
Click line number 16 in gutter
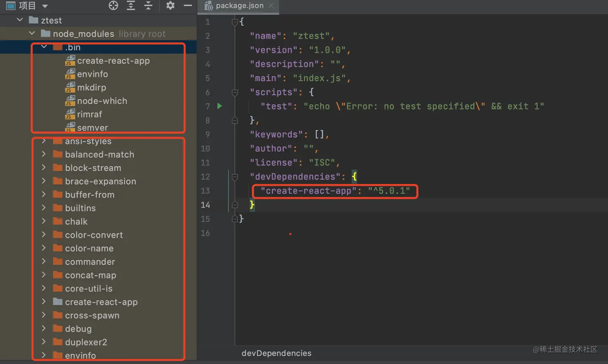pyautogui.click(x=205, y=233)
